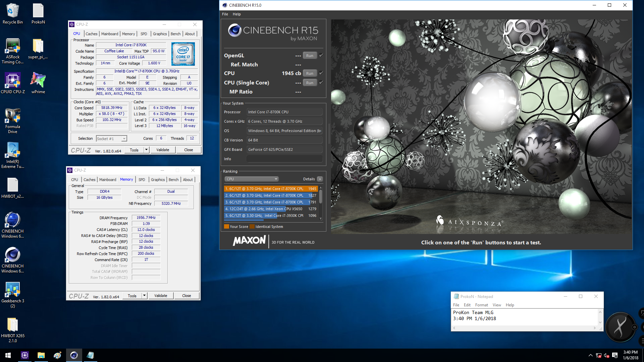Open the Action Center notifications icon

[x=615, y=356]
